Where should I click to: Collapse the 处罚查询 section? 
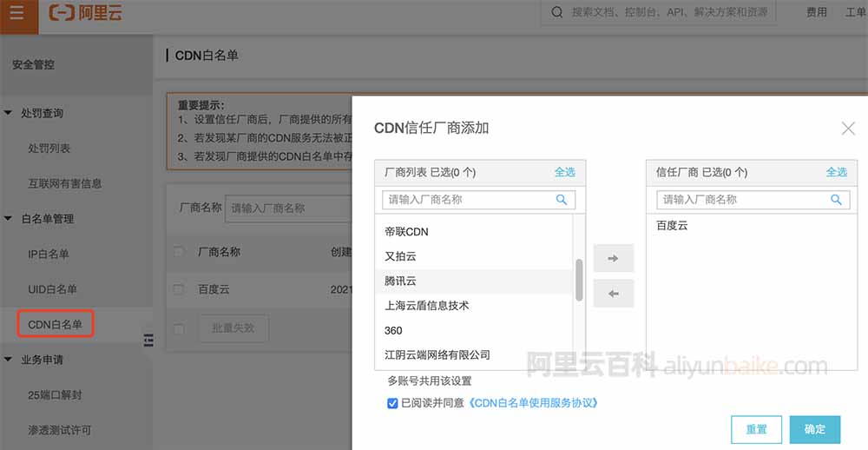[8, 113]
